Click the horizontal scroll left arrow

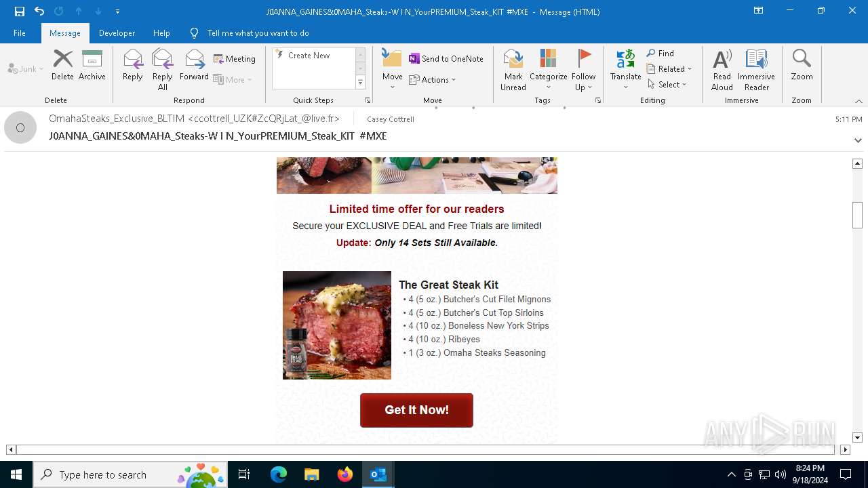click(x=11, y=449)
